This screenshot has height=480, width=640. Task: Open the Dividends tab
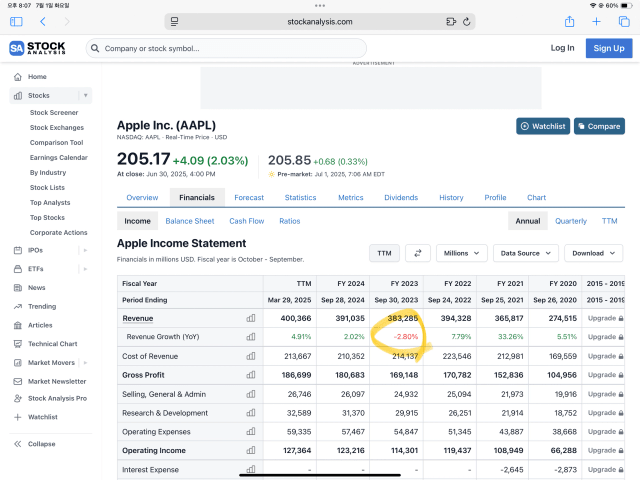pos(401,198)
